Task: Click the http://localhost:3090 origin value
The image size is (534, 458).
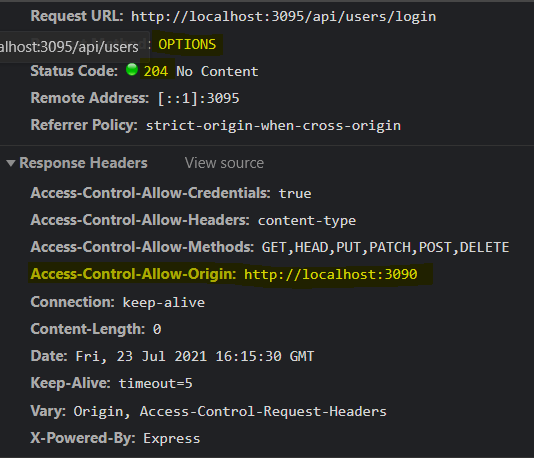Action: (x=330, y=274)
